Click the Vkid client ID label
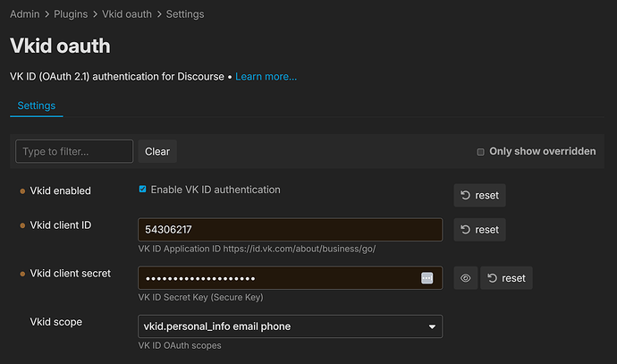Screen dimensions: 617x364 61,225
